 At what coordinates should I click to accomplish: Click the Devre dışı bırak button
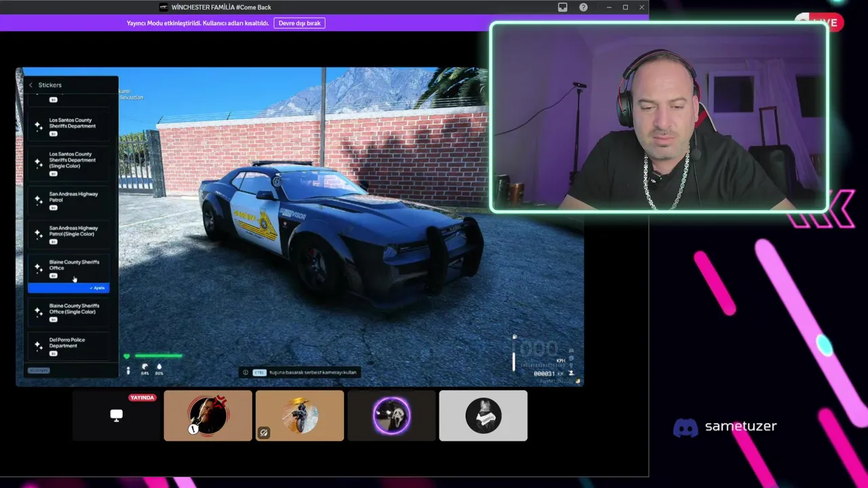(299, 23)
